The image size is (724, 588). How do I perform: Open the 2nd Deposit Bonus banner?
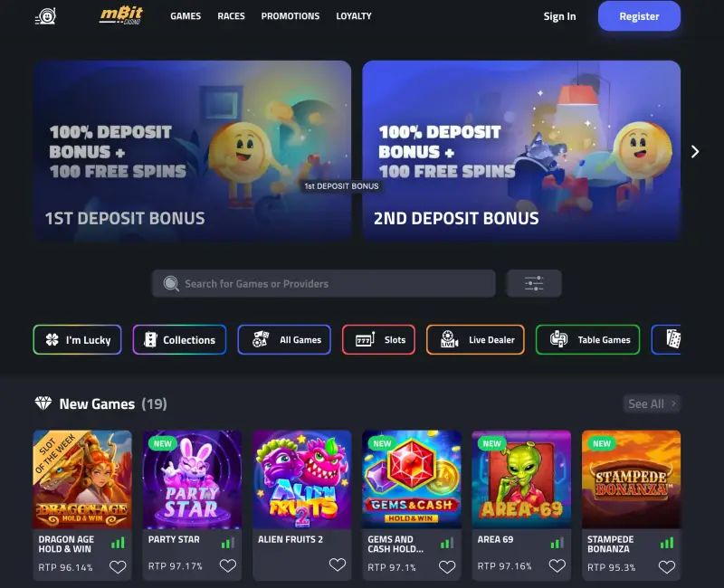coord(521,151)
